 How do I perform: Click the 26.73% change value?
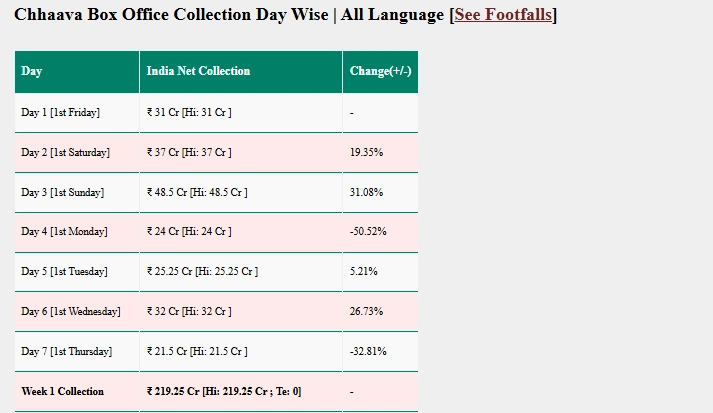click(x=366, y=311)
